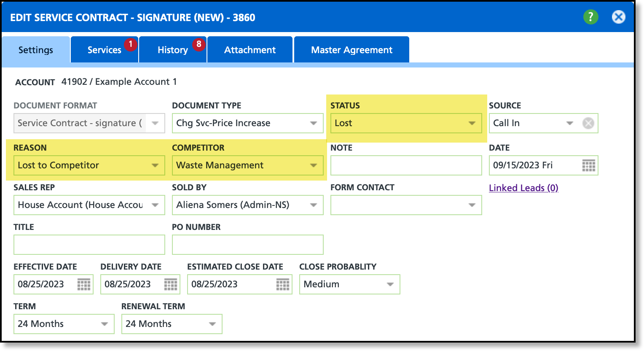The height and width of the screenshot is (351, 644).
Task: Open the Sold By dropdown
Action: [248, 205]
